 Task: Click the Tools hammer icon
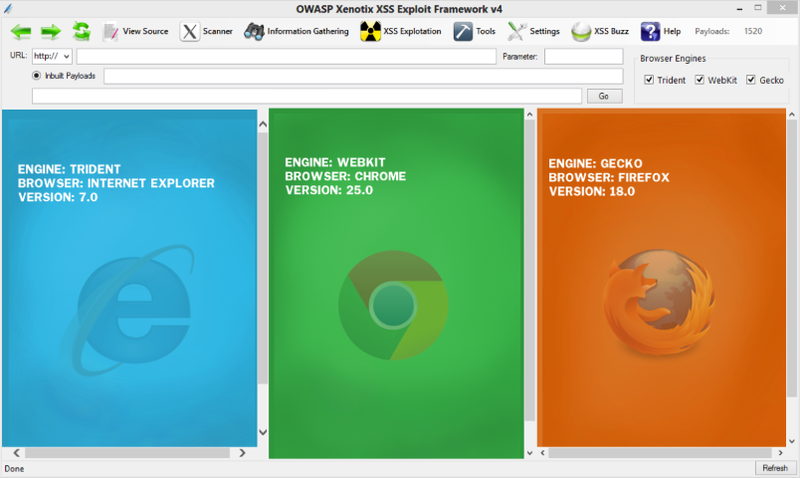[x=463, y=32]
